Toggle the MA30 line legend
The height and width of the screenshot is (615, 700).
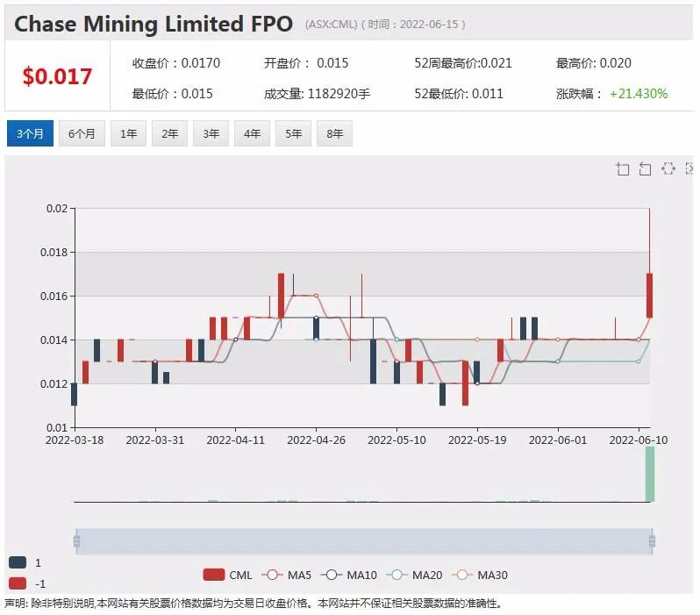pyautogui.click(x=480, y=575)
